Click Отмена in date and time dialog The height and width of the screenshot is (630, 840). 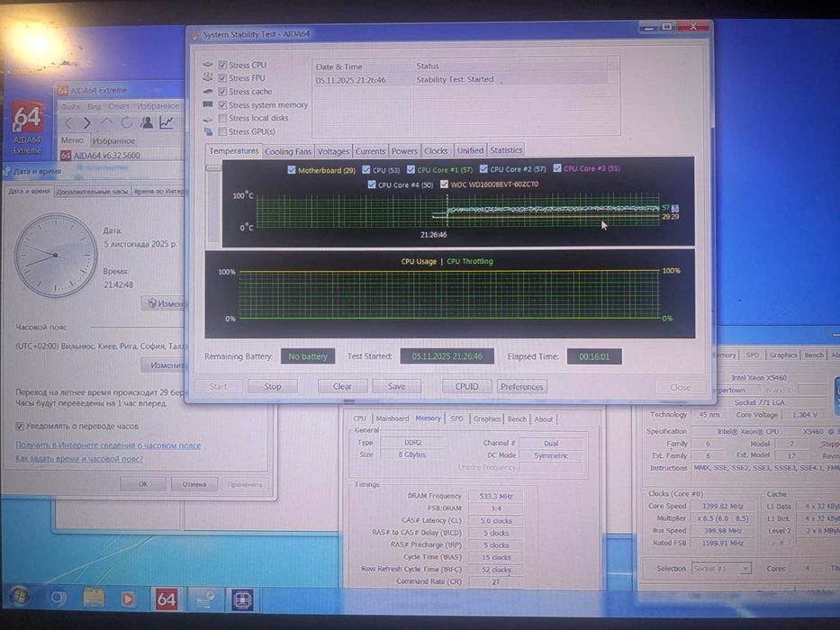(194, 484)
